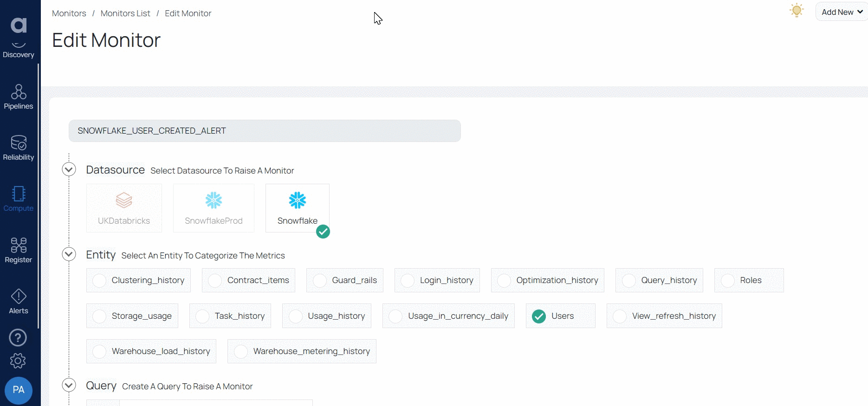868x406 pixels.
Task: Toggle the checked Users entity
Action: pos(561,316)
